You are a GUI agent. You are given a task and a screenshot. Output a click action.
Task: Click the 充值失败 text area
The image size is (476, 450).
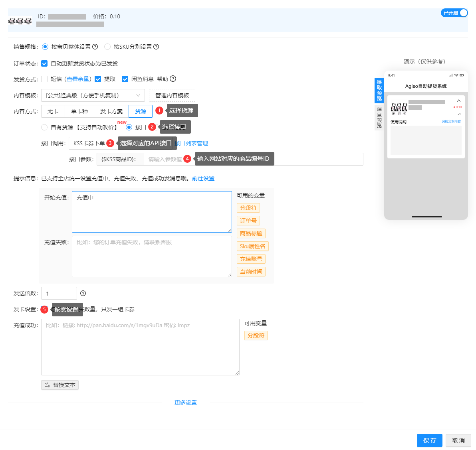(152, 256)
